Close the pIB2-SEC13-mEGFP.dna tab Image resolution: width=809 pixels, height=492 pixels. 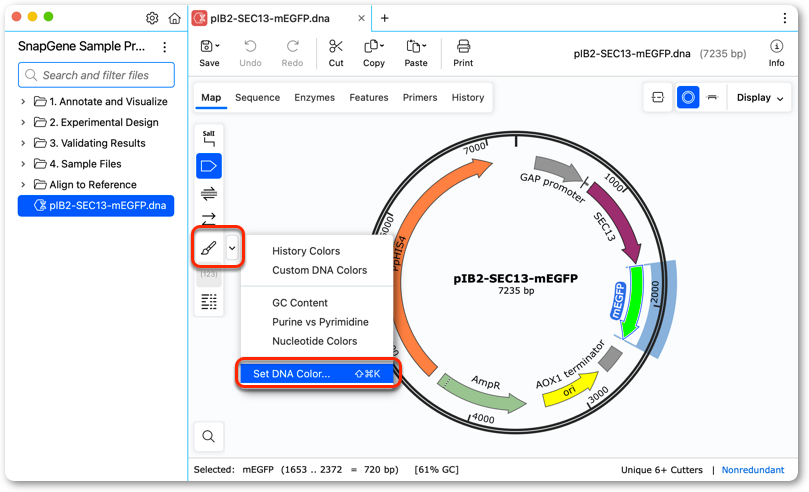361,19
